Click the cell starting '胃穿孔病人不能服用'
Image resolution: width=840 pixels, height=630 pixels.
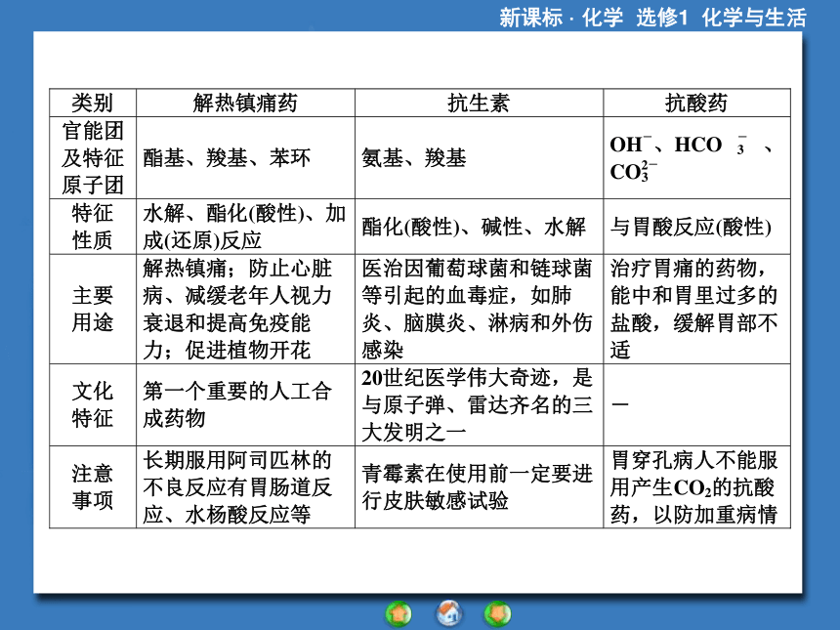click(696, 487)
